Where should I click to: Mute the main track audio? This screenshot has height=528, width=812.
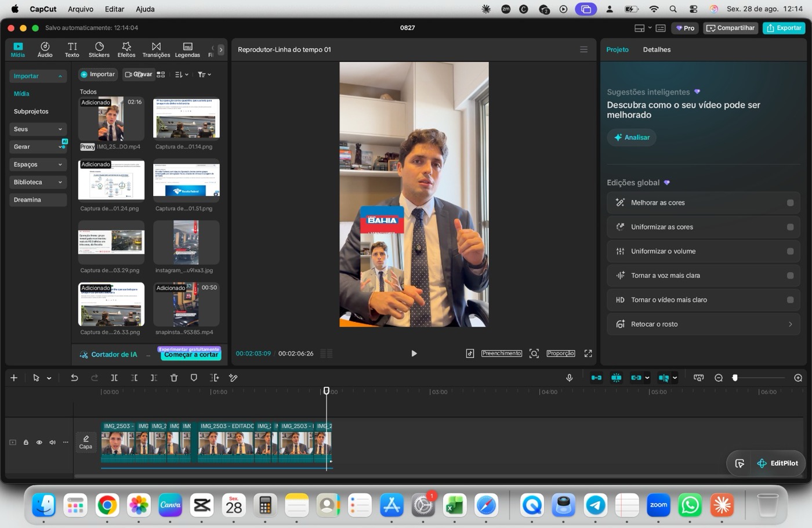52,442
